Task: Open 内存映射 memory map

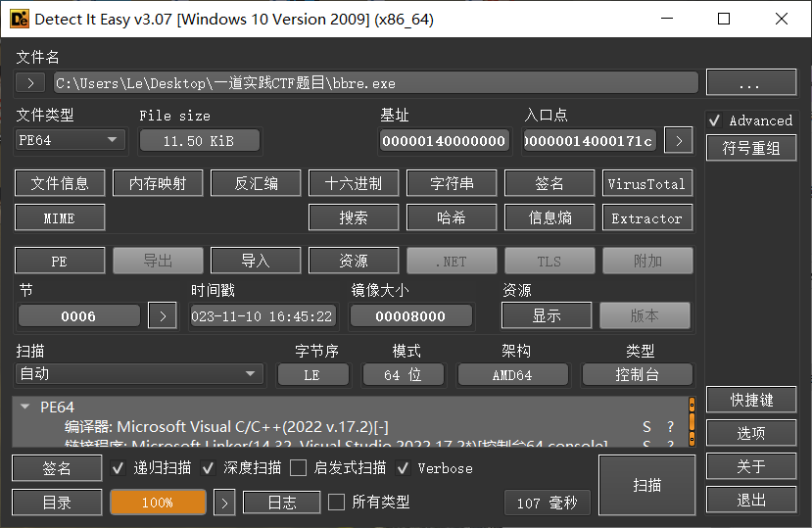Action: (x=158, y=183)
